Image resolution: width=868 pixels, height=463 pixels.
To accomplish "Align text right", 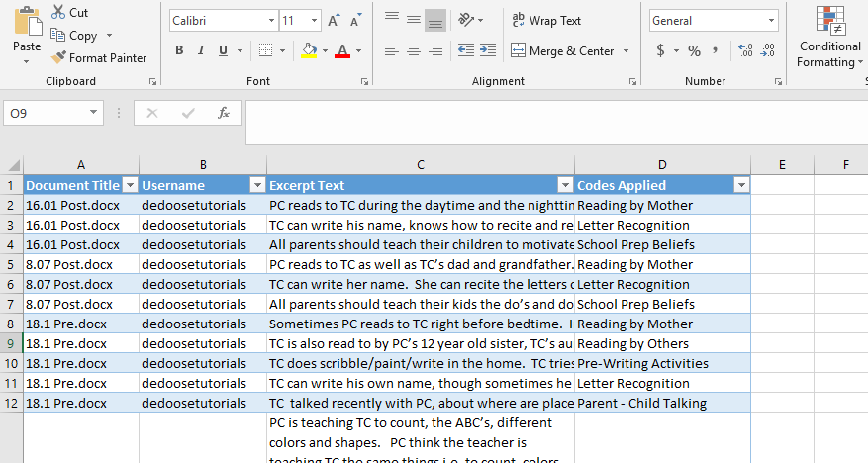I will click(435, 50).
